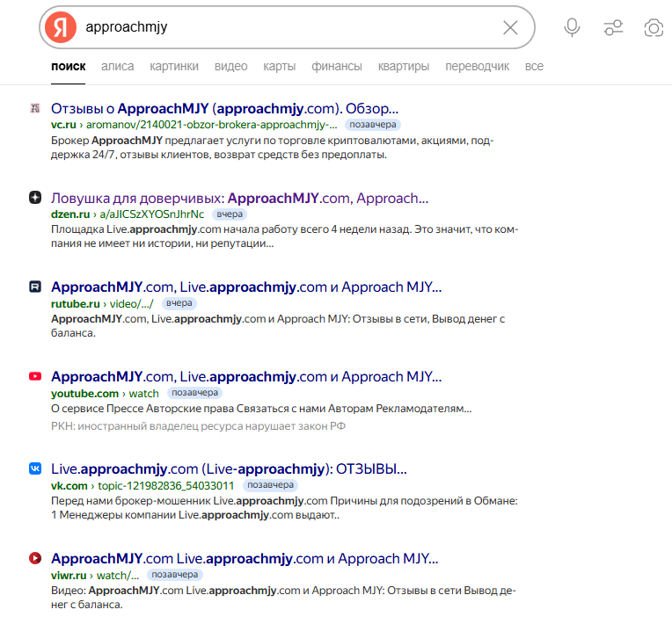Open the youtube watch path link

click(143, 393)
